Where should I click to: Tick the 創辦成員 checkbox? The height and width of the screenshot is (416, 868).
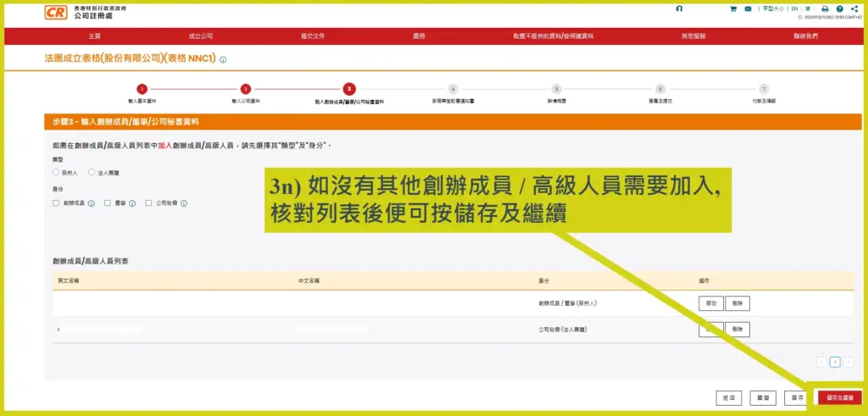(56, 203)
